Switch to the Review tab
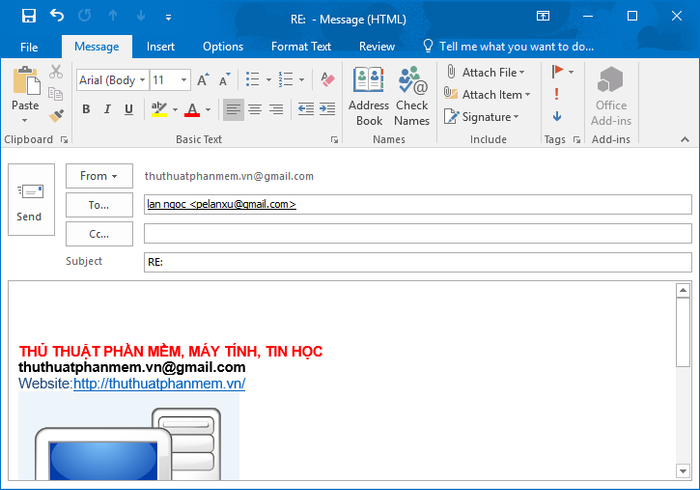This screenshot has height=490, width=700. tap(377, 47)
